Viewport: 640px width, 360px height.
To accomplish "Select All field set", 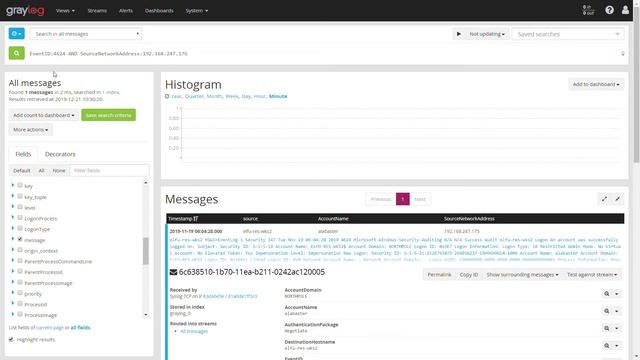I will [x=42, y=171].
